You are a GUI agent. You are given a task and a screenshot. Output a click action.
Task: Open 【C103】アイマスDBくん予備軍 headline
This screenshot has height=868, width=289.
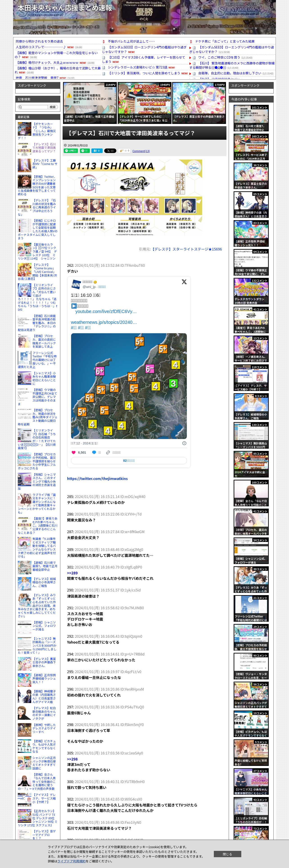(x=144, y=59)
